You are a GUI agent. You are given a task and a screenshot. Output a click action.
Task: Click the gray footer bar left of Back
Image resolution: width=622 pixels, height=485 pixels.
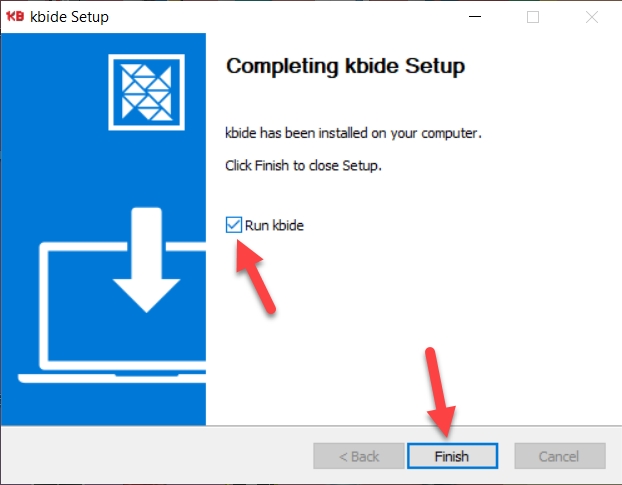[150, 455]
